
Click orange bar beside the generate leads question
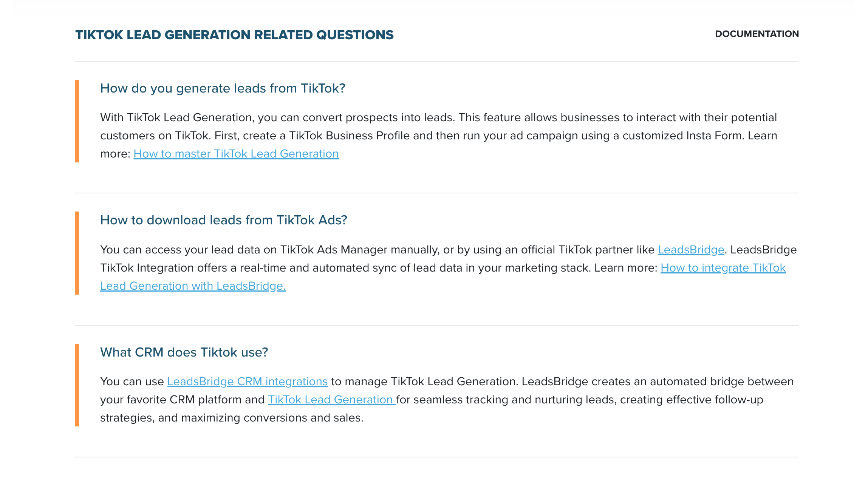[77, 121]
